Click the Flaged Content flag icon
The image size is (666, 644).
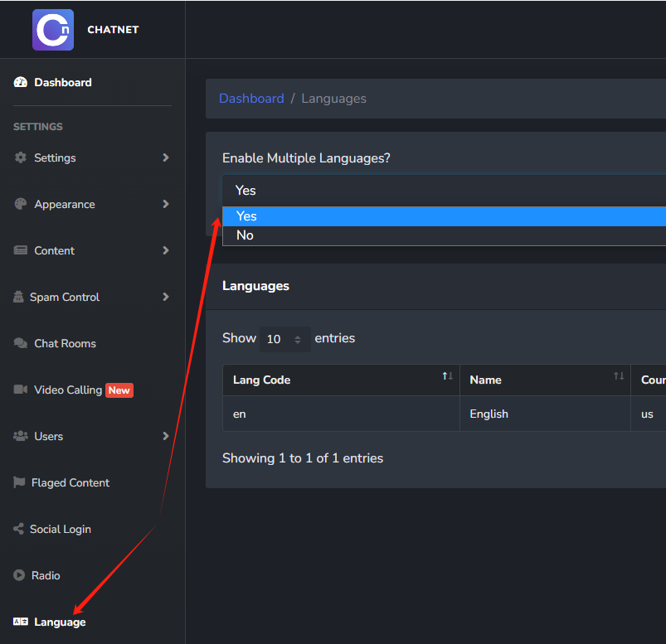pyautogui.click(x=19, y=482)
